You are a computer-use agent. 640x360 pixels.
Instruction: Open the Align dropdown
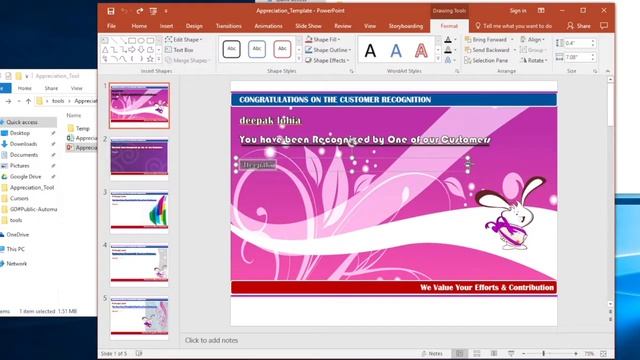533,40
